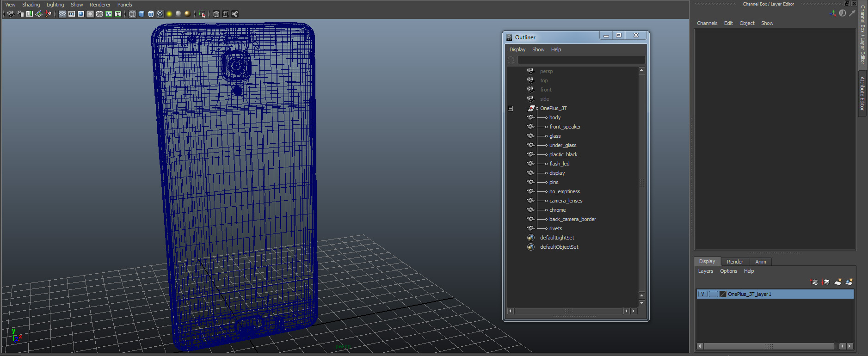Viewport: 868px width, 356px height.
Task: Click the Select Camera icon in panel toolbar
Action: pyautogui.click(x=11, y=14)
